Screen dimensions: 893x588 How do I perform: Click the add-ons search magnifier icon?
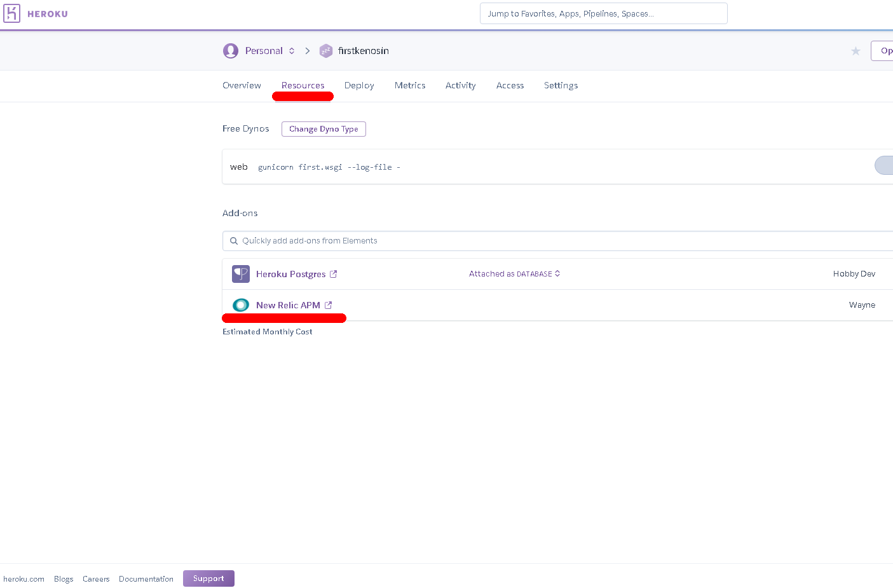234,241
